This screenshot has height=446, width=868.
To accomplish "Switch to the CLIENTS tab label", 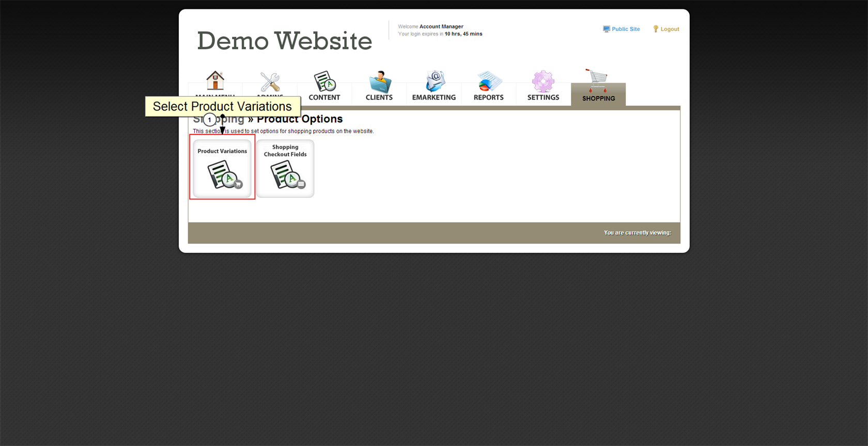I will click(379, 98).
